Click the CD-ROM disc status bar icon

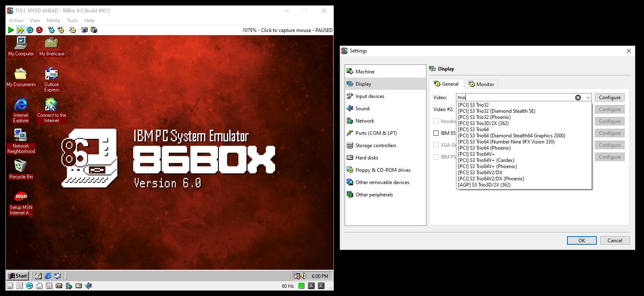pyautogui.click(x=29, y=286)
